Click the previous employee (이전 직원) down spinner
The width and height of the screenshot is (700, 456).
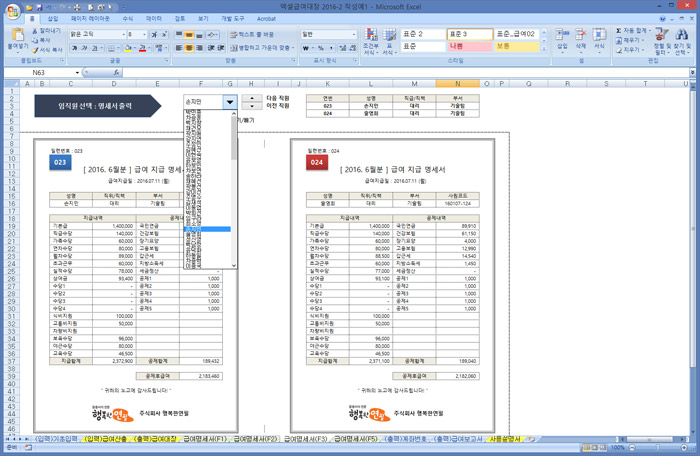252,106
